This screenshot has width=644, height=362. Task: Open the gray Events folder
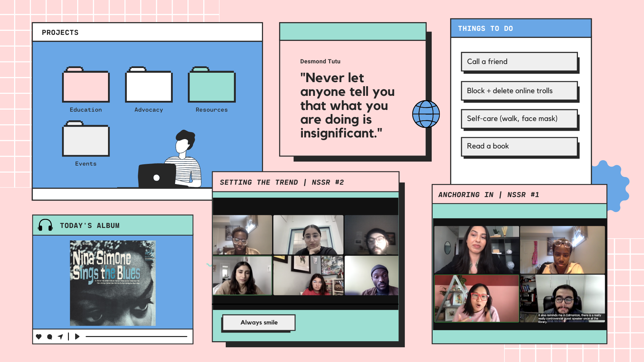86,140
